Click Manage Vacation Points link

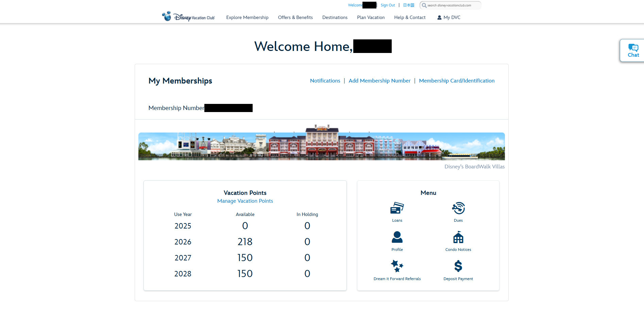click(x=245, y=201)
